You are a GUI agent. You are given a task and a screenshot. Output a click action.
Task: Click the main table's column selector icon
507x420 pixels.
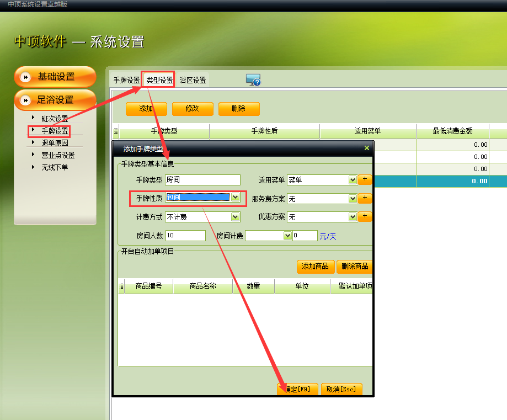pyautogui.click(x=116, y=131)
